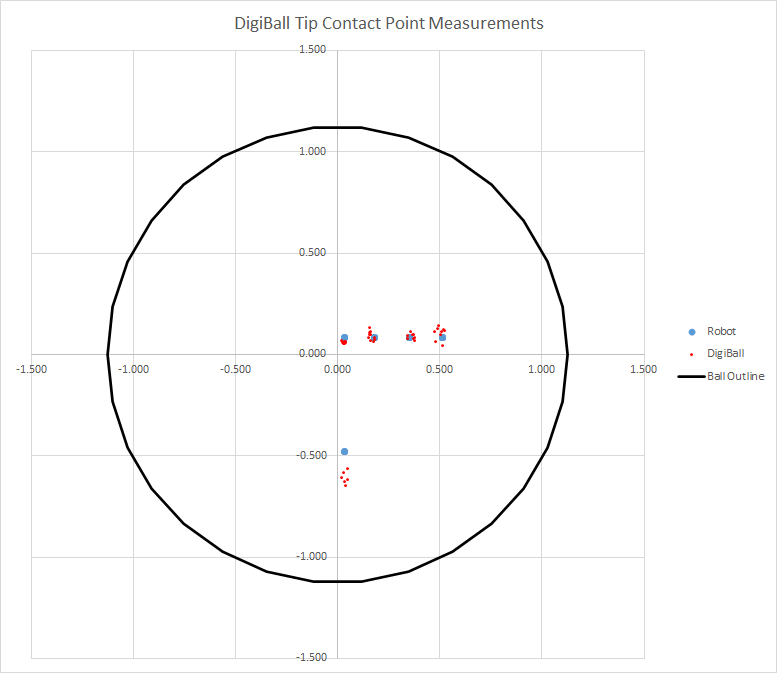Screen dimensions: 777x673
Task: Click the rightmost point of the ball outline
Action: point(568,354)
